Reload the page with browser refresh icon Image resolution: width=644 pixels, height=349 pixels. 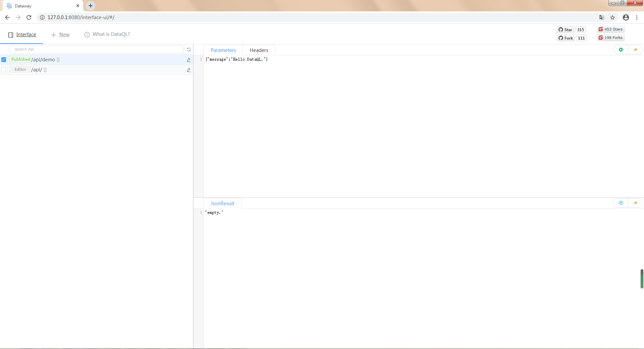[29, 17]
